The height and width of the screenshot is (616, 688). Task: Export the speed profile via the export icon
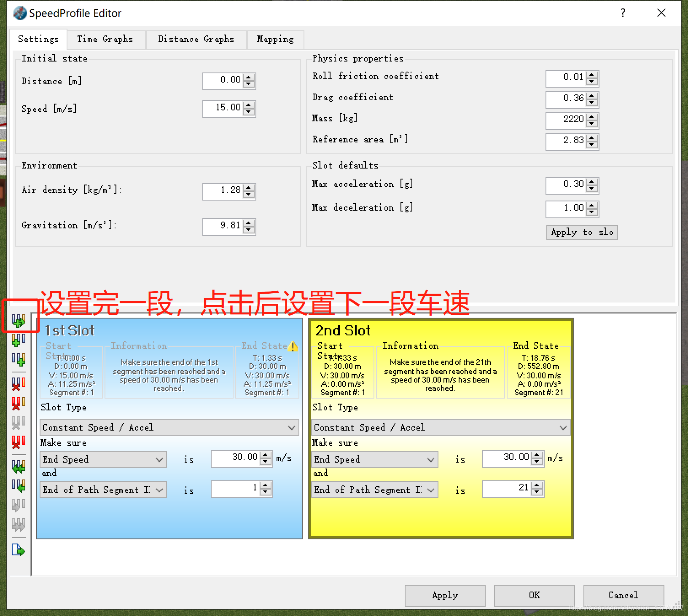tap(19, 550)
